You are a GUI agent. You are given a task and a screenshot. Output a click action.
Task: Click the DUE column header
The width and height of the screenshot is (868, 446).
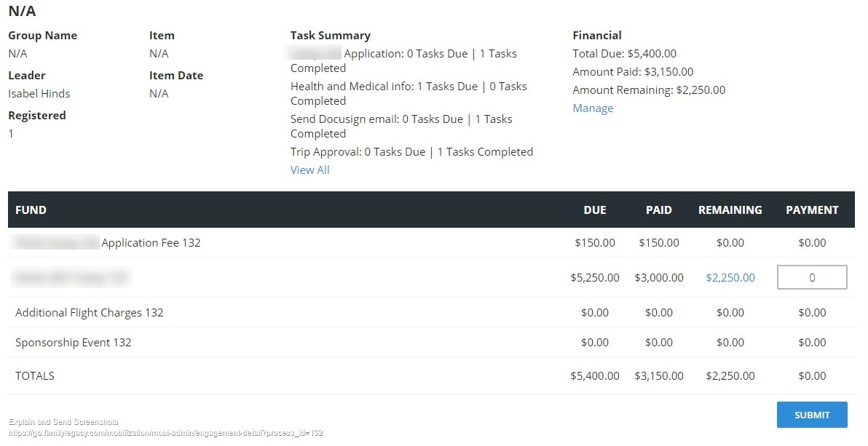(x=594, y=210)
